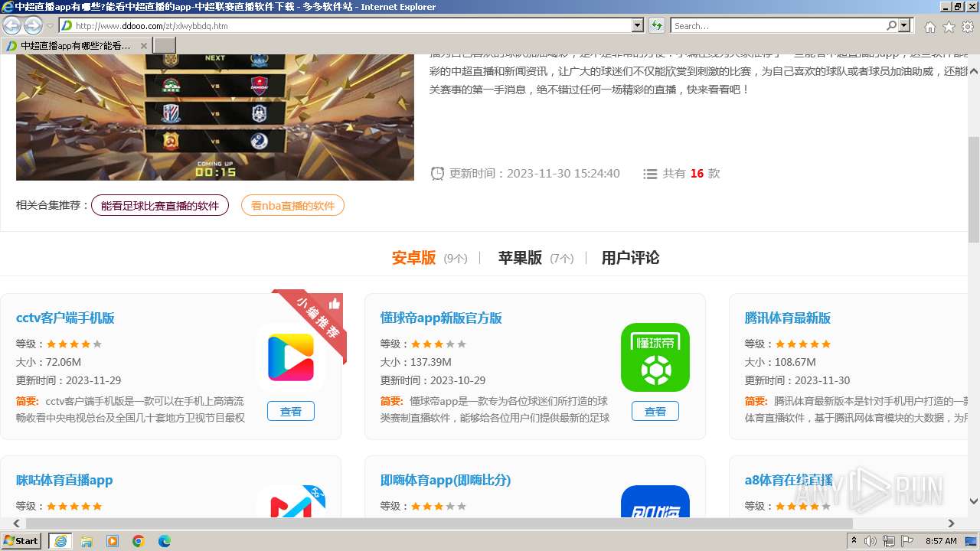
Task: Click 查看 button for 懂球帝app
Action: click(x=655, y=411)
